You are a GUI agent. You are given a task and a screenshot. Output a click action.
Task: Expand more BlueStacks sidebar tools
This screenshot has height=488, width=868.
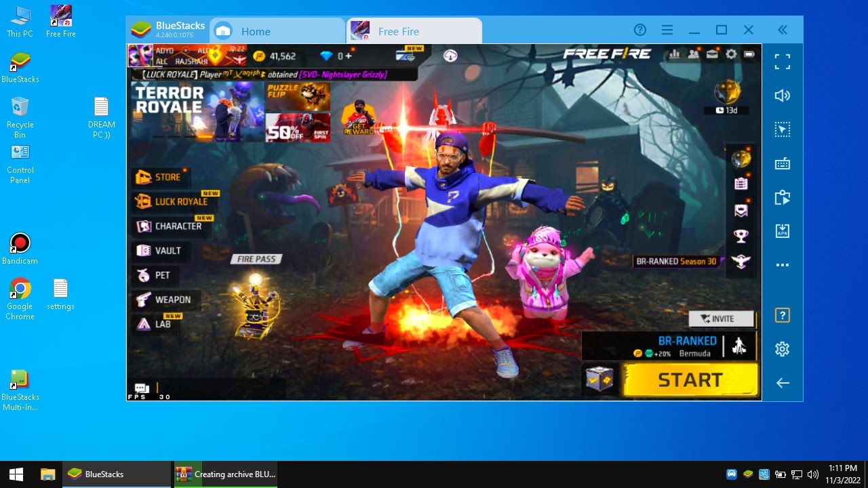click(x=782, y=265)
